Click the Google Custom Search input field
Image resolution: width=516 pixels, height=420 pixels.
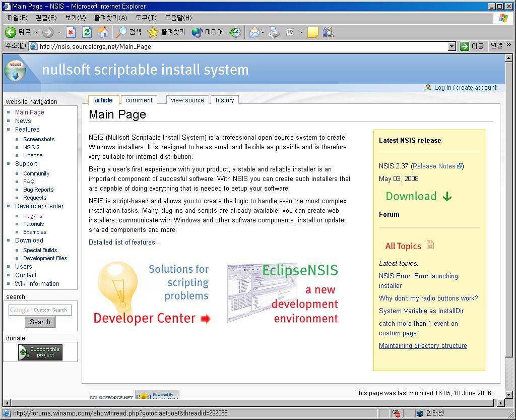pyautogui.click(x=40, y=310)
